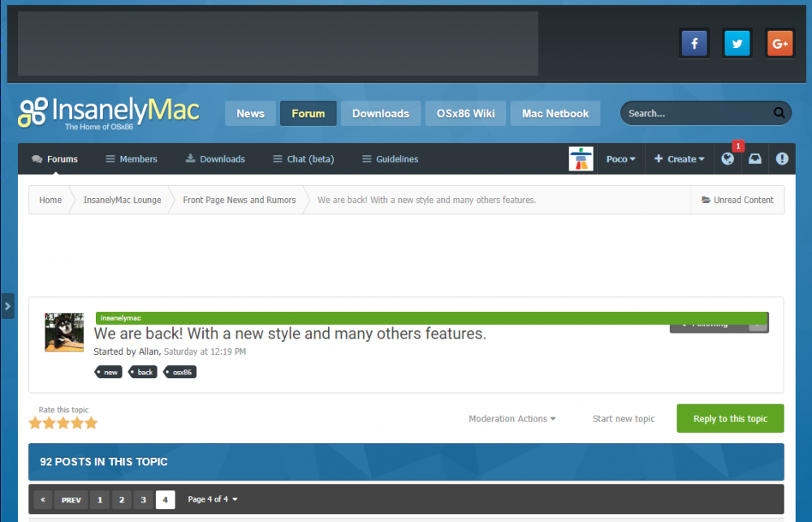Open the Google Plus social link
Screen dimensions: 812x522
(x=780, y=44)
